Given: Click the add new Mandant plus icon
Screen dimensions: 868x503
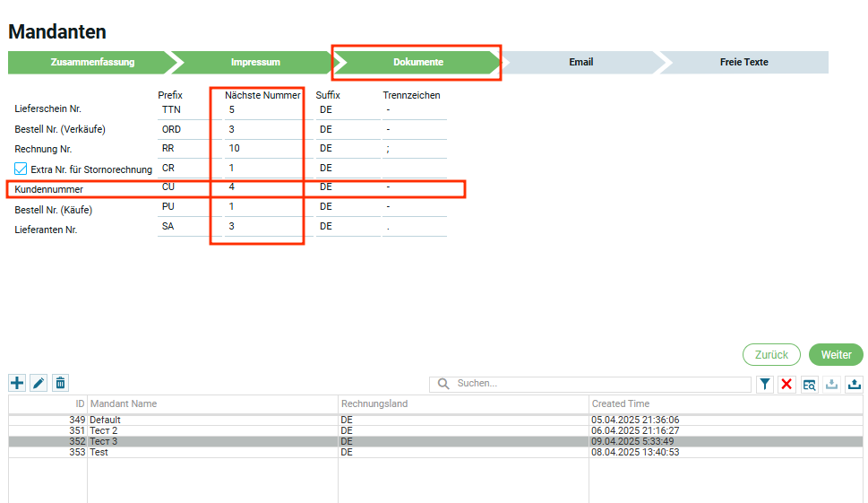Looking at the screenshot, I should tap(17, 383).
